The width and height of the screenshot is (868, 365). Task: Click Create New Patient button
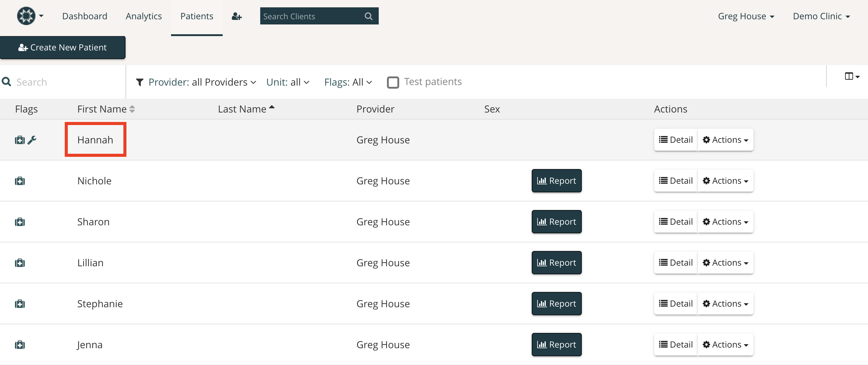click(63, 48)
